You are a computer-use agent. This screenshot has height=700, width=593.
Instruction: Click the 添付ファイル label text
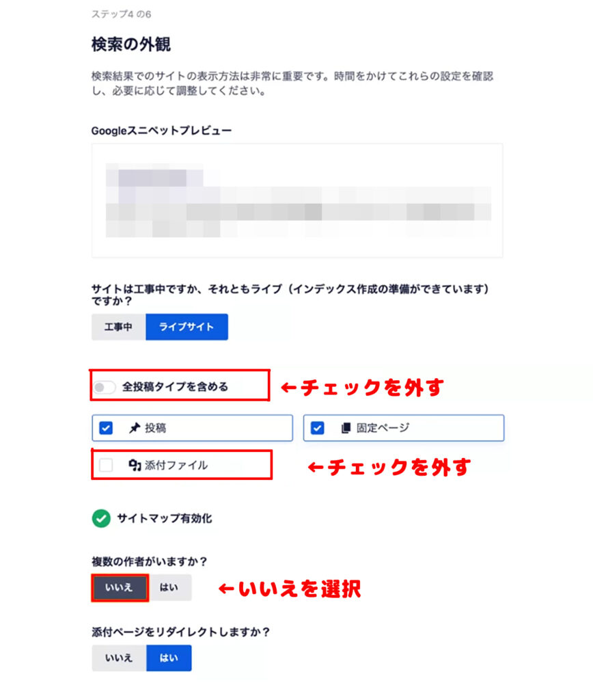point(176,465)
